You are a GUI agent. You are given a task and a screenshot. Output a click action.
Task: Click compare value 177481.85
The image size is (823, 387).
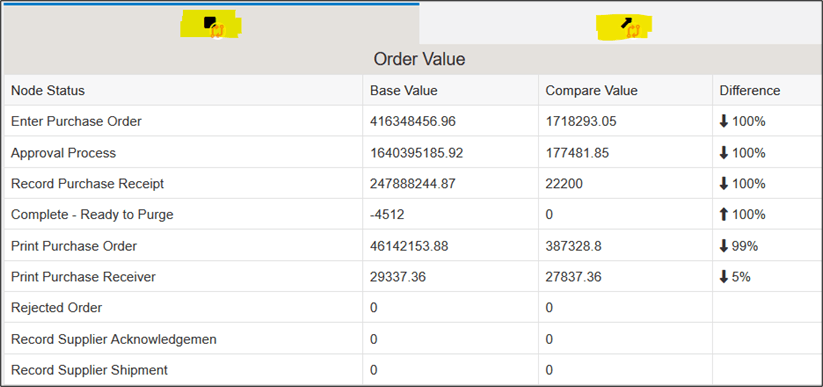point(577,153)
